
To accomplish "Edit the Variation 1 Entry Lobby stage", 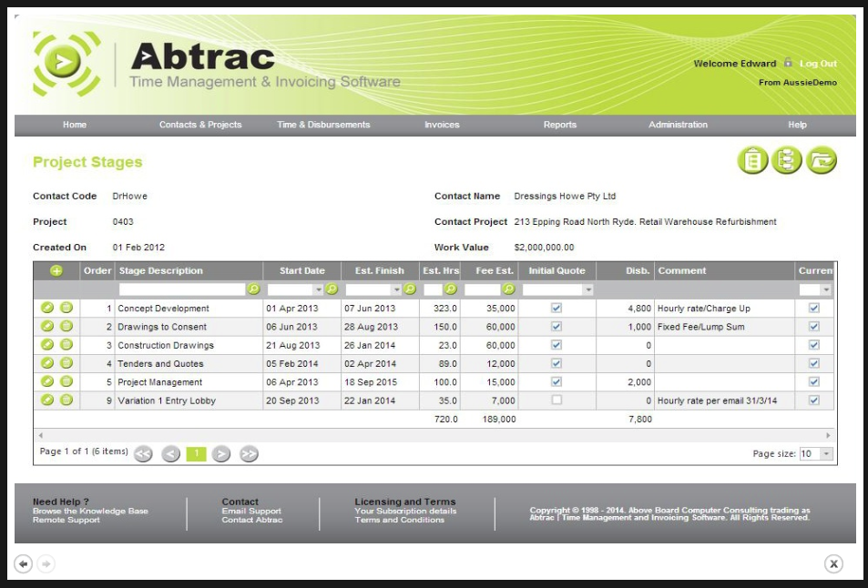I will 47,400.
